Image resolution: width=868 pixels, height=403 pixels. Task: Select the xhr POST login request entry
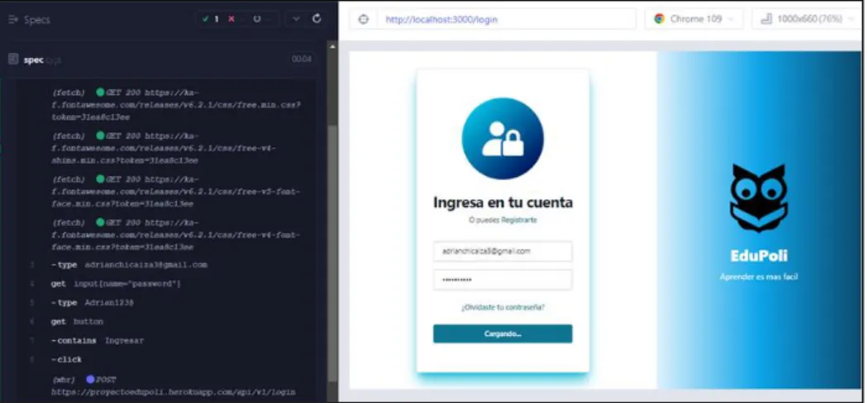point(174,386)
